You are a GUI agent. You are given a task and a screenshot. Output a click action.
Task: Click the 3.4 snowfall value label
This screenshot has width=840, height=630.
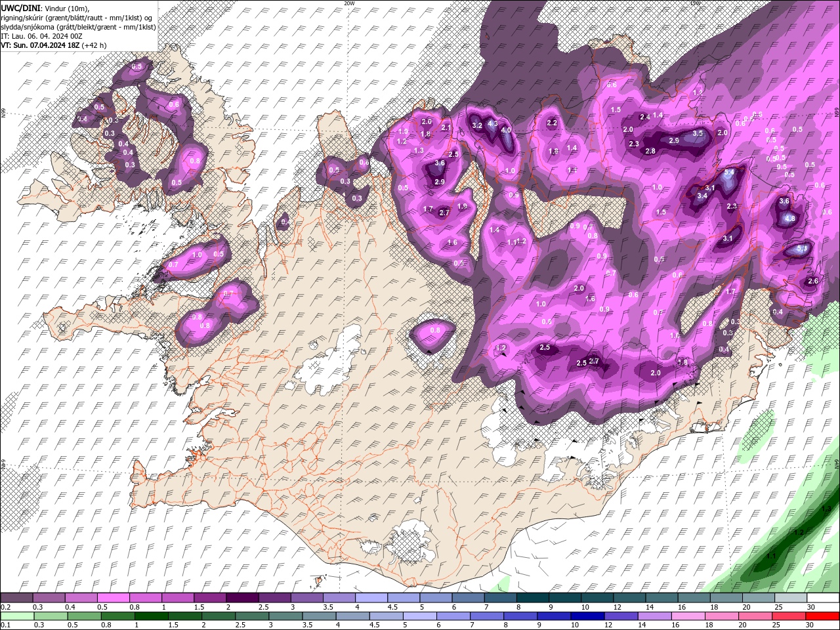(702, 196)
